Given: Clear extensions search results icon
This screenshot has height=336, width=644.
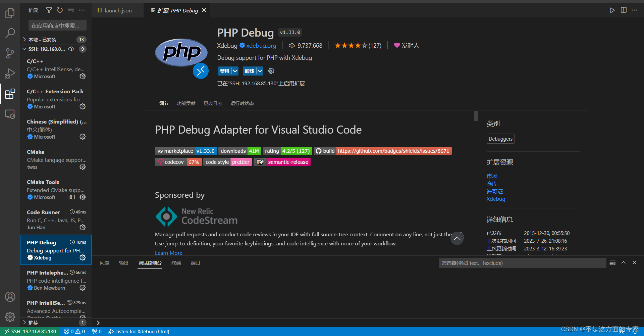Looking at the screenshot, I should 71,10.
